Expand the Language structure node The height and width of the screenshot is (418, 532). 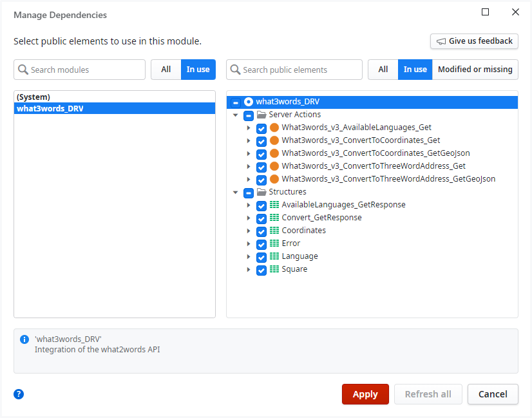(x=249, y=256)
